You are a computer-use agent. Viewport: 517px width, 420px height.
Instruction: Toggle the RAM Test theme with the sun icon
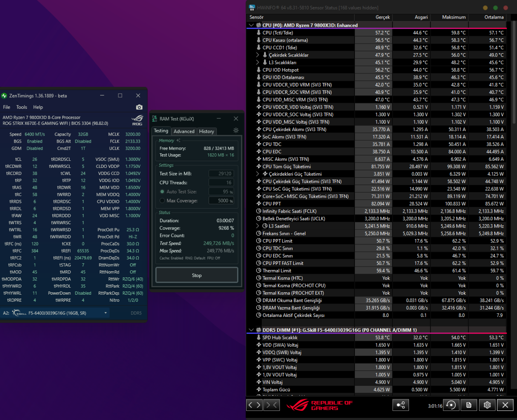tap(236, 130)
